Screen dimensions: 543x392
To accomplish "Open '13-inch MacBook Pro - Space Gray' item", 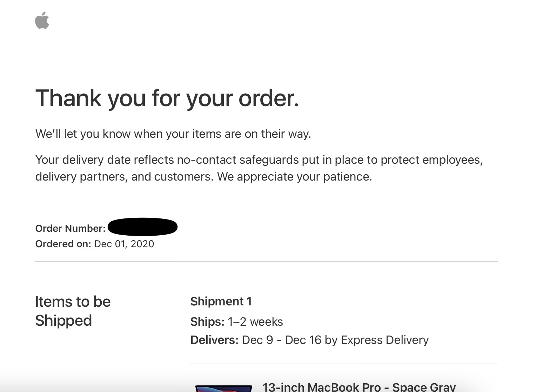I will (359, 387).
